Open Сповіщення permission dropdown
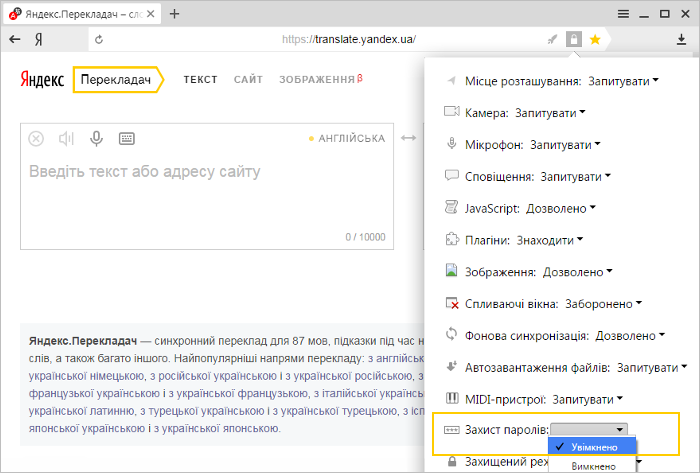 point(575,177)
